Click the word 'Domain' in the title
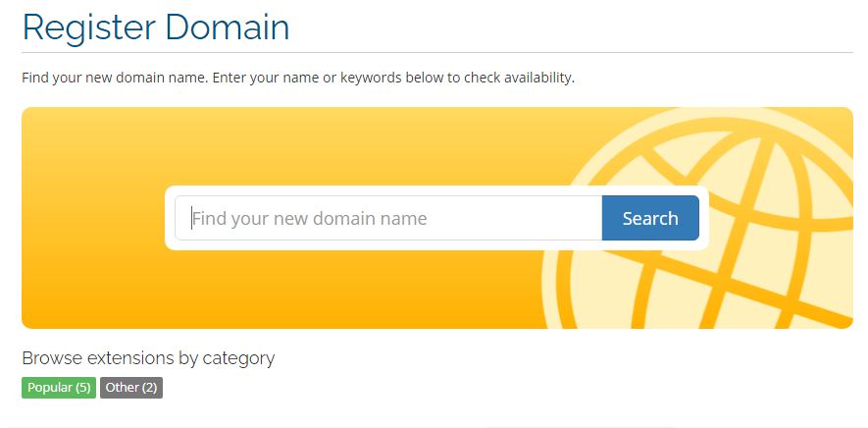The width and height of the screenshot is (868, 428). click(228, 27)
